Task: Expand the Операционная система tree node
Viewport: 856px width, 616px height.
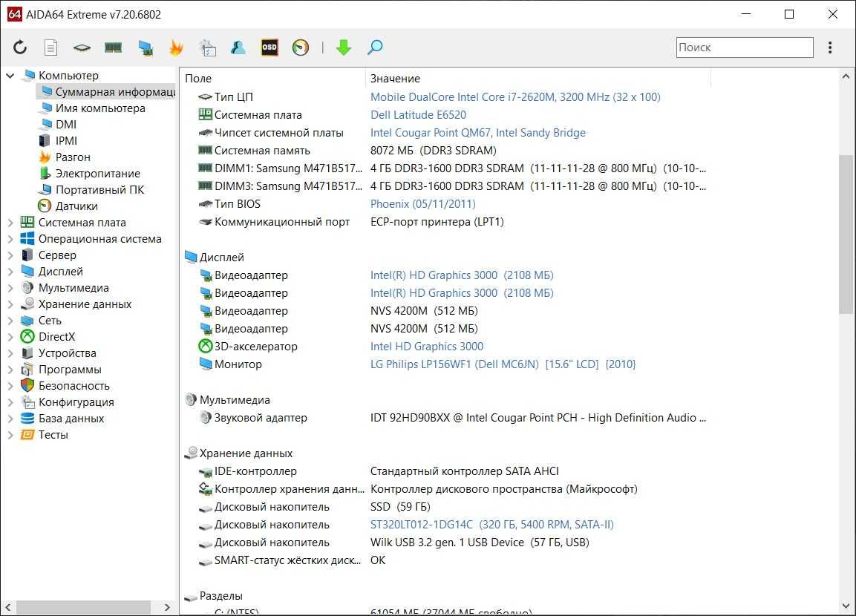Action: (10, 239)
